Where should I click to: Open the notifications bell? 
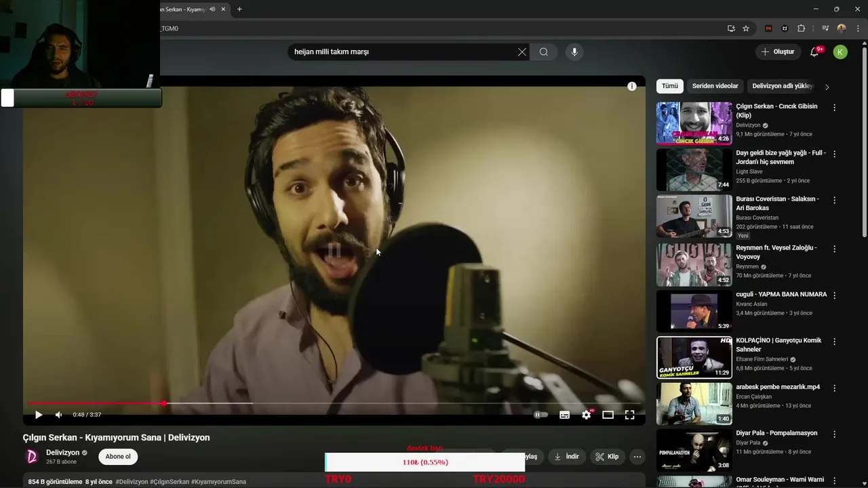click(x=815, y=52)
